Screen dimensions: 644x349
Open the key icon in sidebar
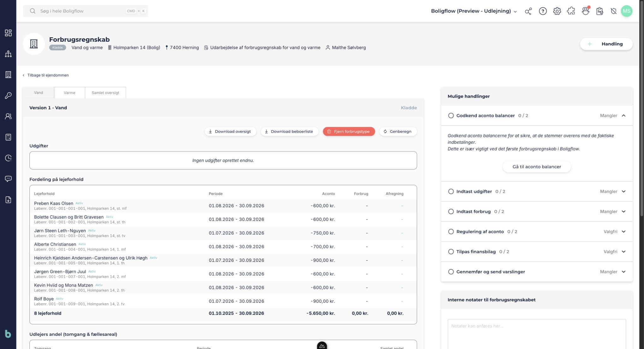click(8, 95)
